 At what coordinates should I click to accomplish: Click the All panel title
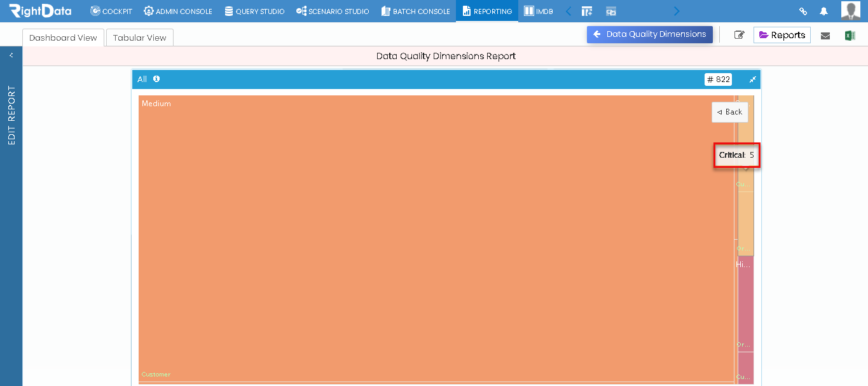coord(142,79)
